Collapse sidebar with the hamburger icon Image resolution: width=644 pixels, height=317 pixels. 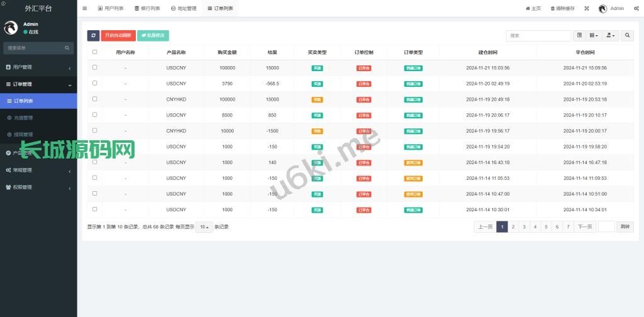(x=85, y=9)
